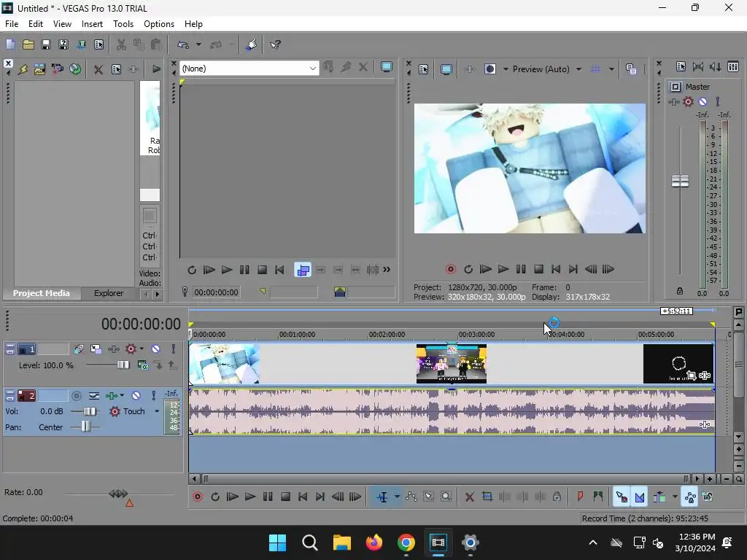Invert phase on audio track 2

(x=94, y=396)
